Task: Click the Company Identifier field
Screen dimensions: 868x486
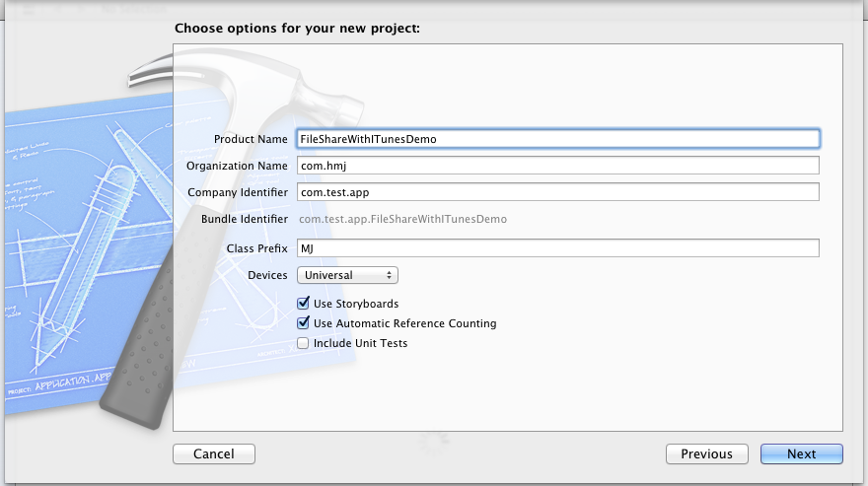Action: (558, 192)
